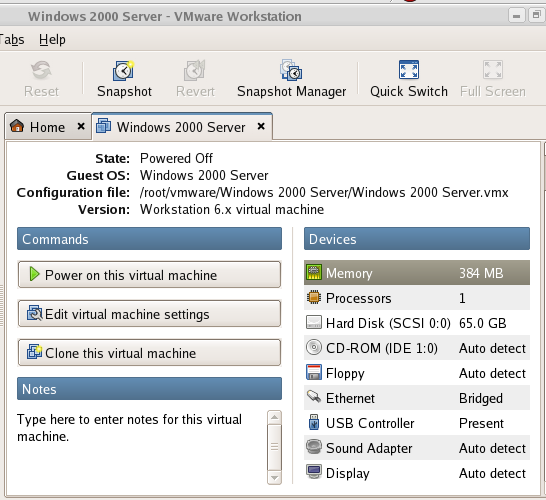Select the Hard Disk device icon
Screen dimensions: 546x500
[314, 322]
